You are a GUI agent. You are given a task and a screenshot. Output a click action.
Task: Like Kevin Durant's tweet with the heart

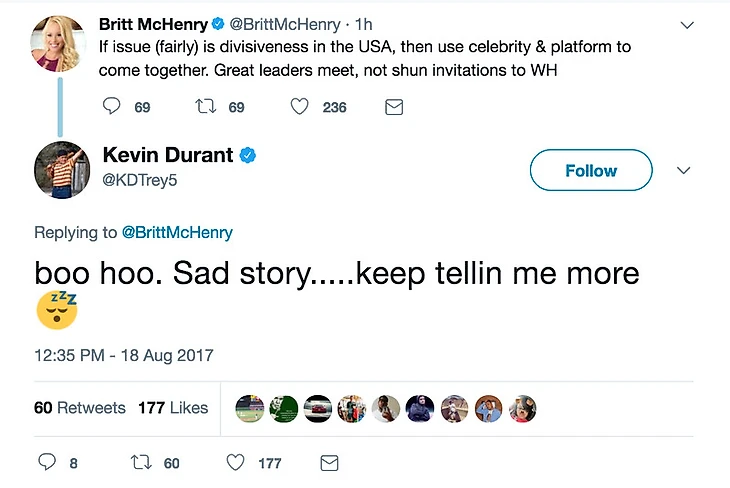point(235,463)
